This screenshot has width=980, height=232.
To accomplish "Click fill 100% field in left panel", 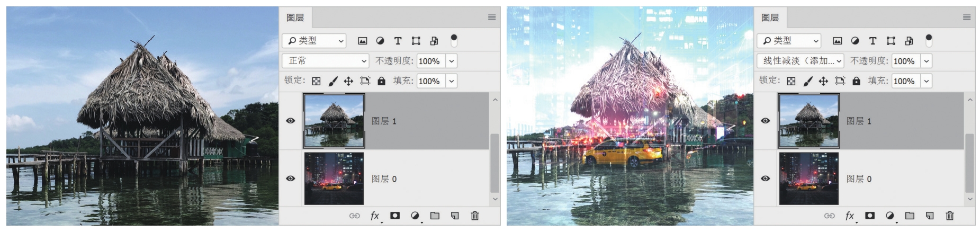I will tap(431, 81).
